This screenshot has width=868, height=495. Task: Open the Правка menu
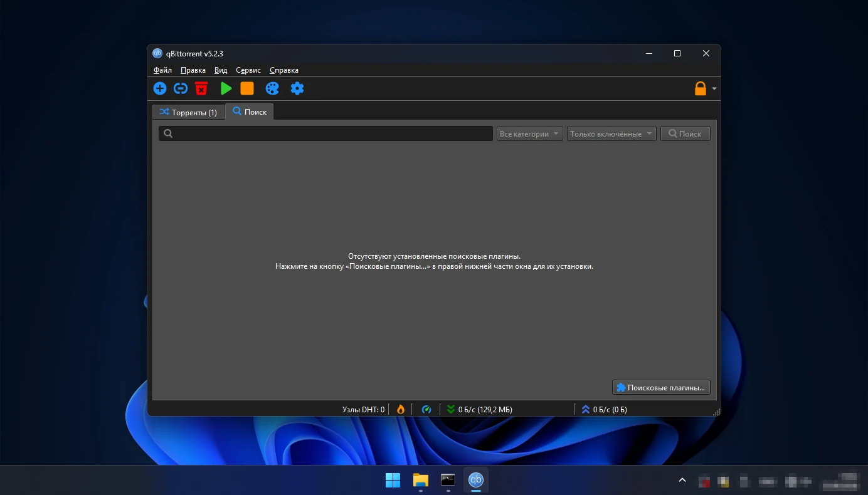coord(193,70)
